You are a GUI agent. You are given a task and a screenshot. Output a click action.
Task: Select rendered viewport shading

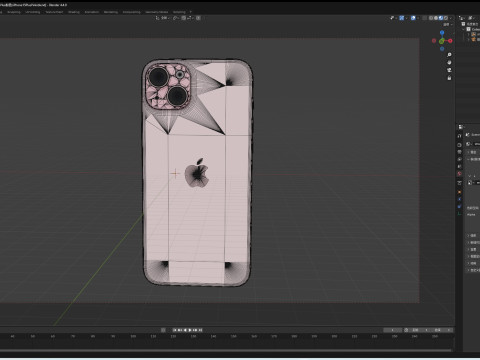pos(446,18)
